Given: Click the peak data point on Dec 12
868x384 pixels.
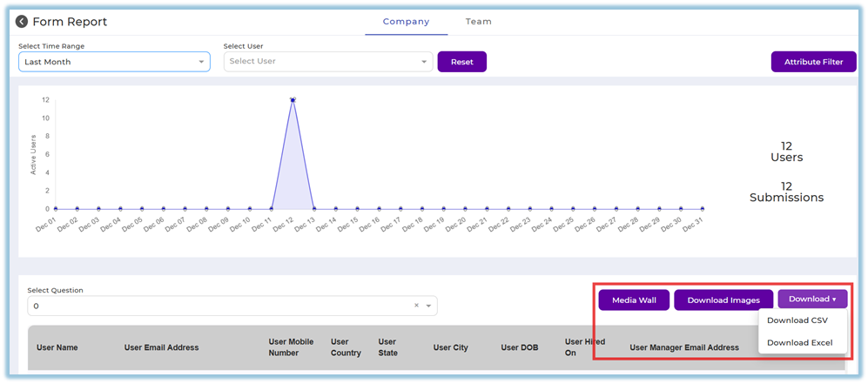Looking at the screenshot, I should 293,99.
